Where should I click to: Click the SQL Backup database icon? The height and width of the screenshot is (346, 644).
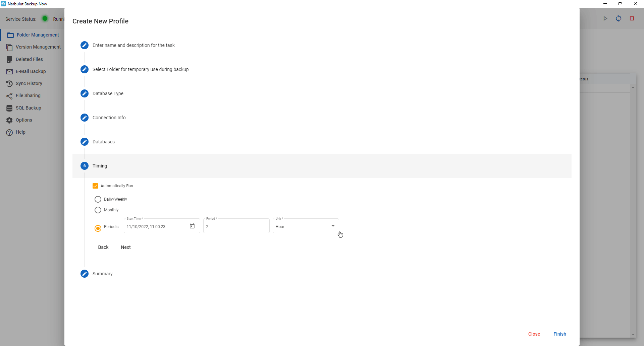[x=9, y=108]
